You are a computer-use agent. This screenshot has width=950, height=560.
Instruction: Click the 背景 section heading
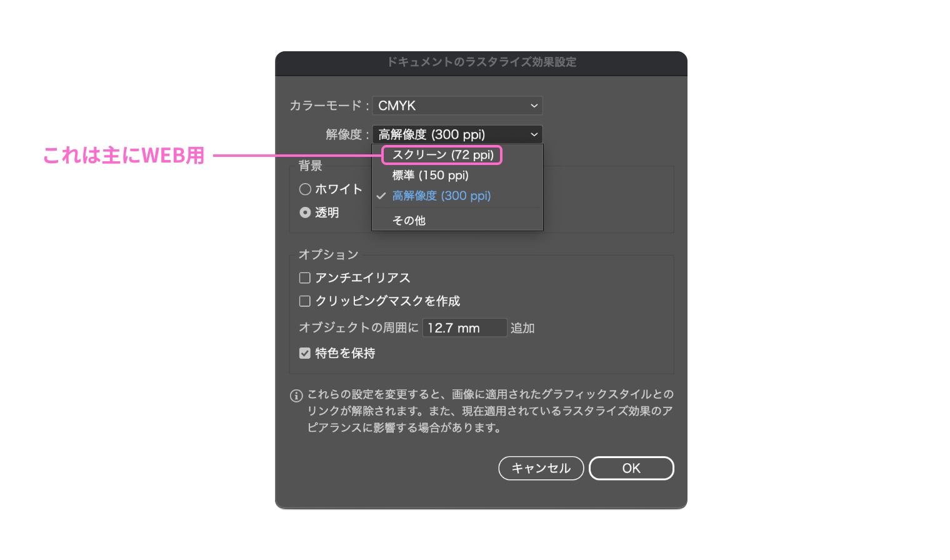pyautogui.click(x=311, y=166)
